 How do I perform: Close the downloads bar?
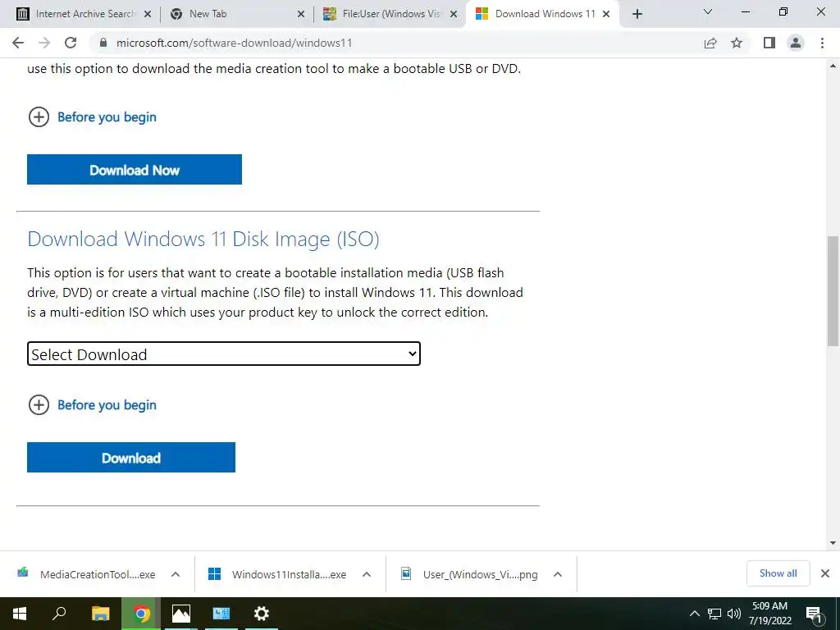[x=825, y=573]
